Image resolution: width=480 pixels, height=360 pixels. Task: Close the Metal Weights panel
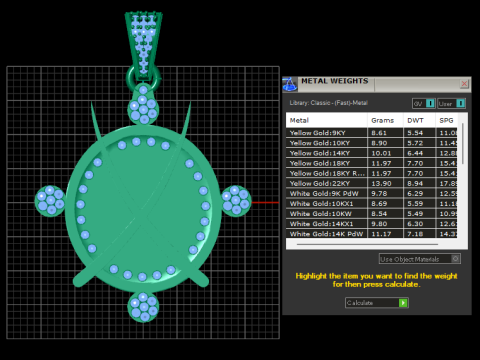(464, 84)
